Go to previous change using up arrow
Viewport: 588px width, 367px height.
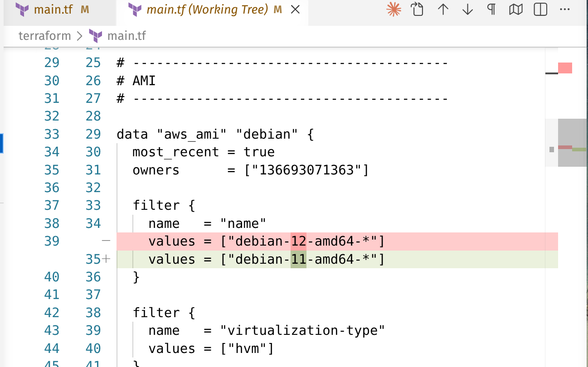tap(443, 10)
